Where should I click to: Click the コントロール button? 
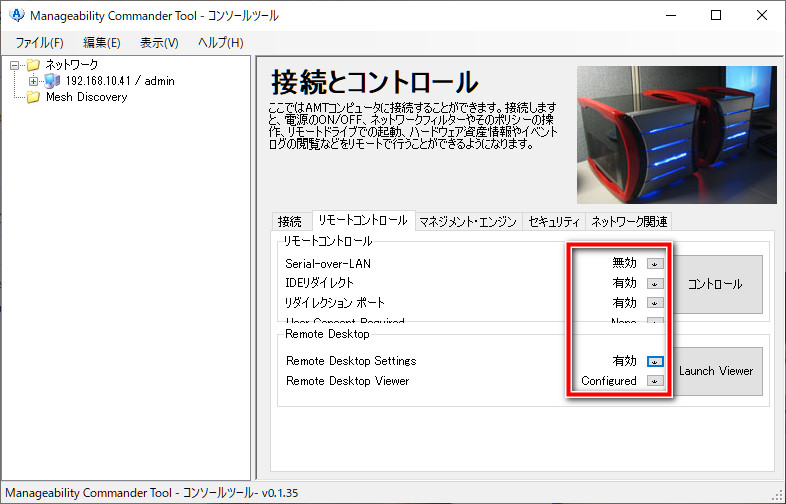(x=715, y=284)
